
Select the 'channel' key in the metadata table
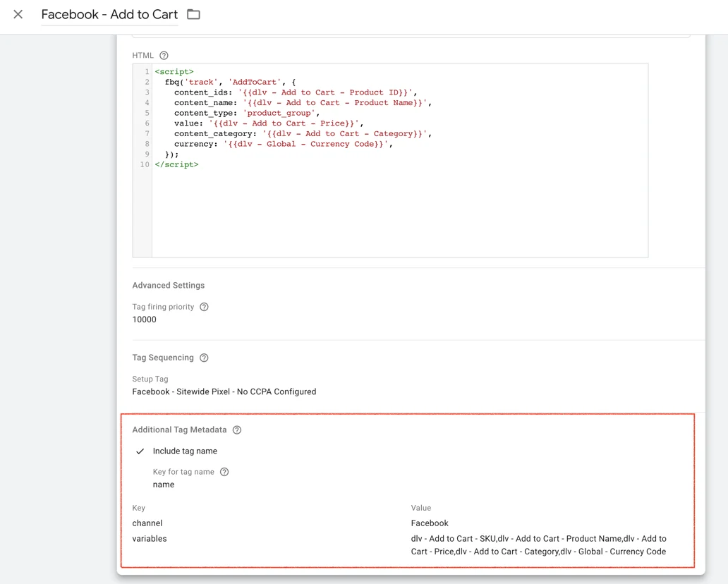point(147,523)
